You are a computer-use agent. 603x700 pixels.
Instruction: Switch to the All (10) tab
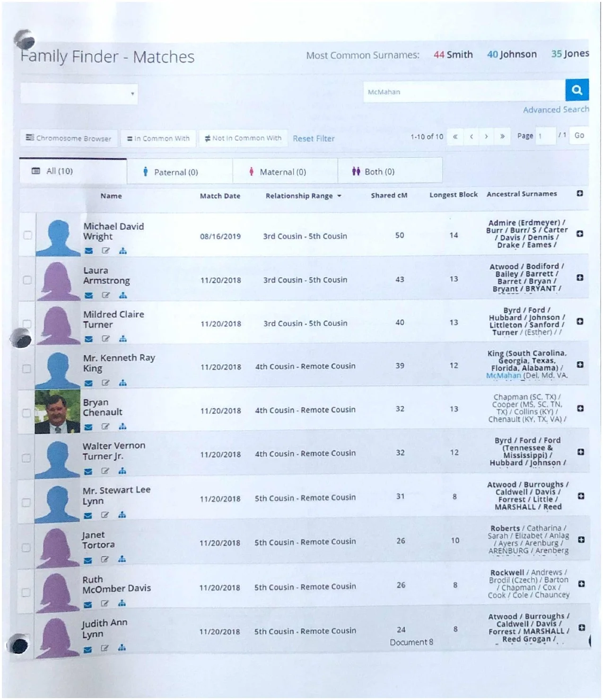coord(73,171)
